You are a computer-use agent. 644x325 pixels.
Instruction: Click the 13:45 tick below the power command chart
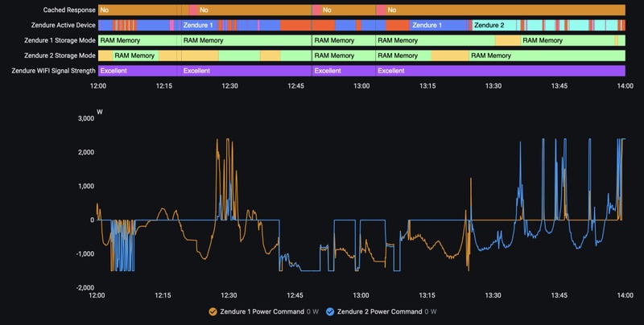pos(559,295)
